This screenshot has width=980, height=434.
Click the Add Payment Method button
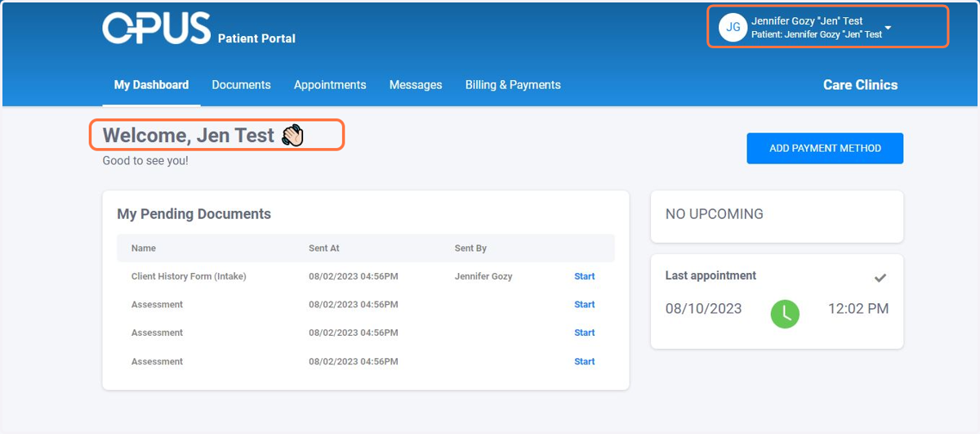pyautogui.click(x=825, y=148)
